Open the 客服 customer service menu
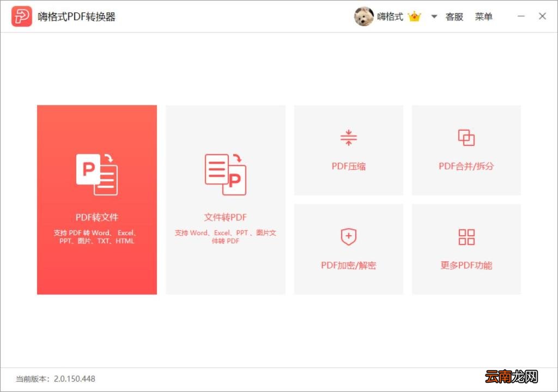 (454, 17)
